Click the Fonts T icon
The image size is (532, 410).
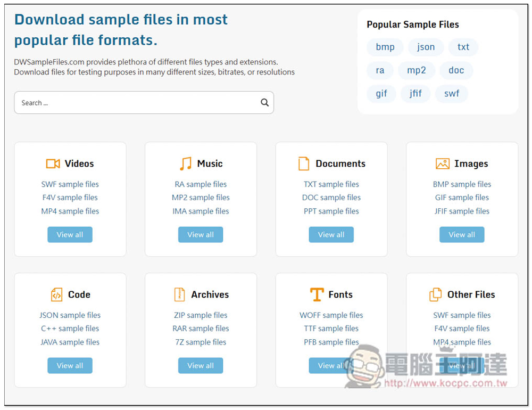[317, 294]
